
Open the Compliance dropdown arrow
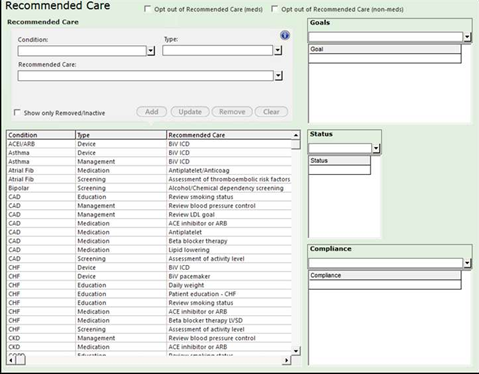(x=467, y=263)
